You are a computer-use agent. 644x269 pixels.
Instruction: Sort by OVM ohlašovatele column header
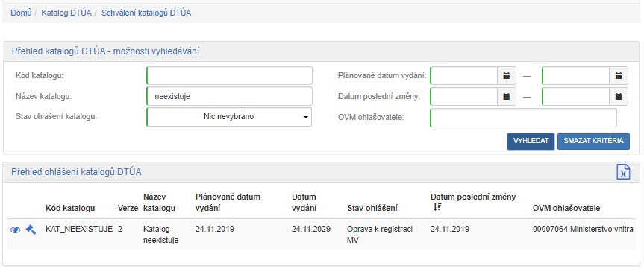tap(566, 209)
